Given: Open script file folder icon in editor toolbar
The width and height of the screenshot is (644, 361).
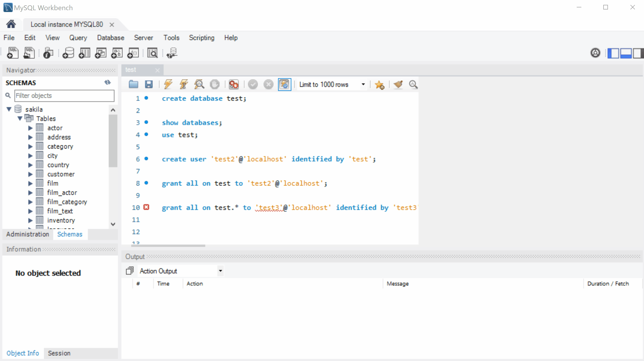Looking at the screenshot, I should [133, 84].
